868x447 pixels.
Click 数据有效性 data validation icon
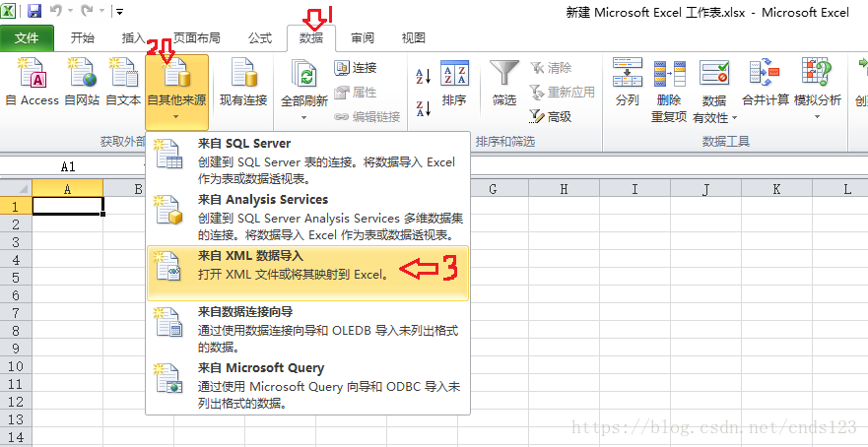coord(714,72)
